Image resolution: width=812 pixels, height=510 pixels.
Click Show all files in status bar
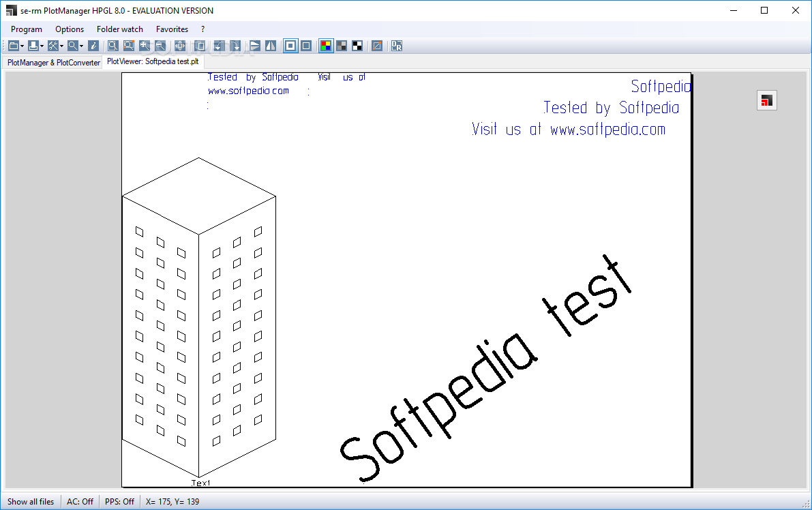click(31, 502)
